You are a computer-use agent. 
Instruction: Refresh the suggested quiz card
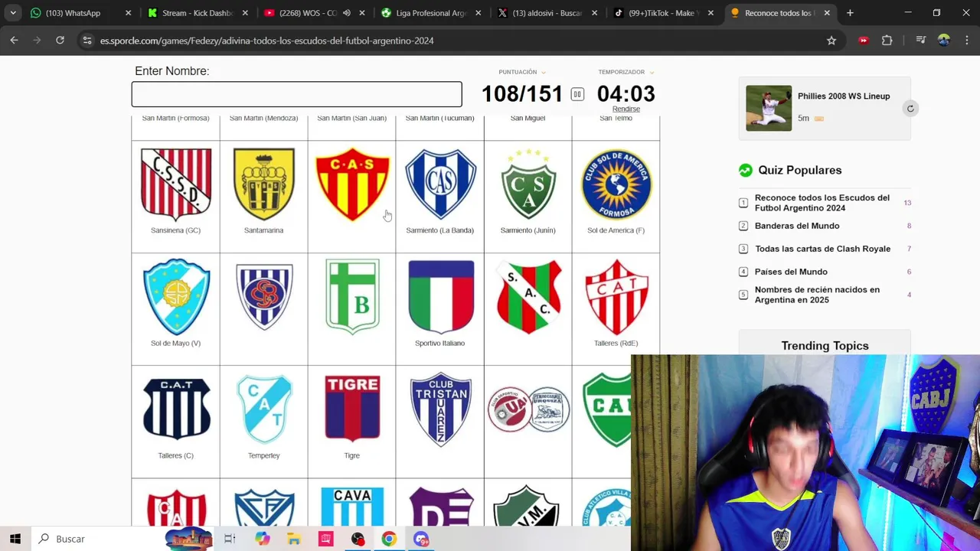coord(910,108)
